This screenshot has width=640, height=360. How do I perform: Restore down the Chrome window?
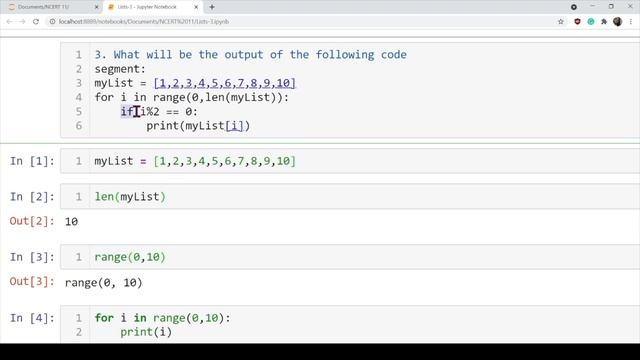click(x=611, y=6)
